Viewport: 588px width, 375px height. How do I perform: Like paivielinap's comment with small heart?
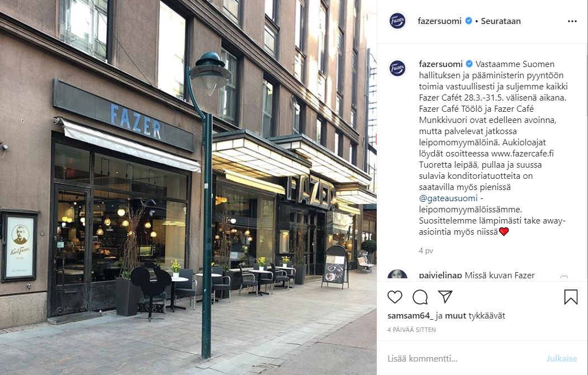coord(564,277)
